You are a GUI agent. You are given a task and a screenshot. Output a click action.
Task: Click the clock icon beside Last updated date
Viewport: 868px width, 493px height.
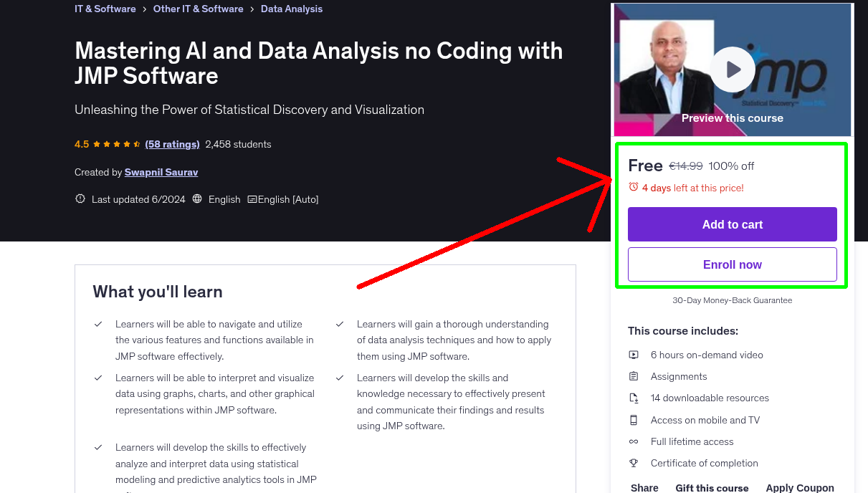click(80, 198)
